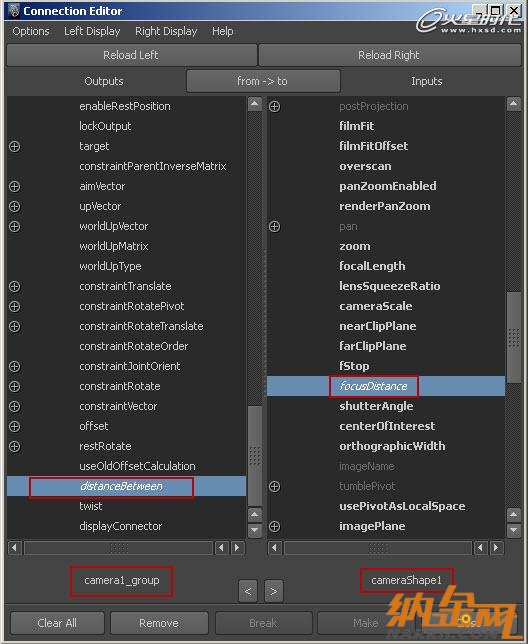Click left arrow of left horizontal scrollbar
Screen dimensions: 528x644
(14, 547)
